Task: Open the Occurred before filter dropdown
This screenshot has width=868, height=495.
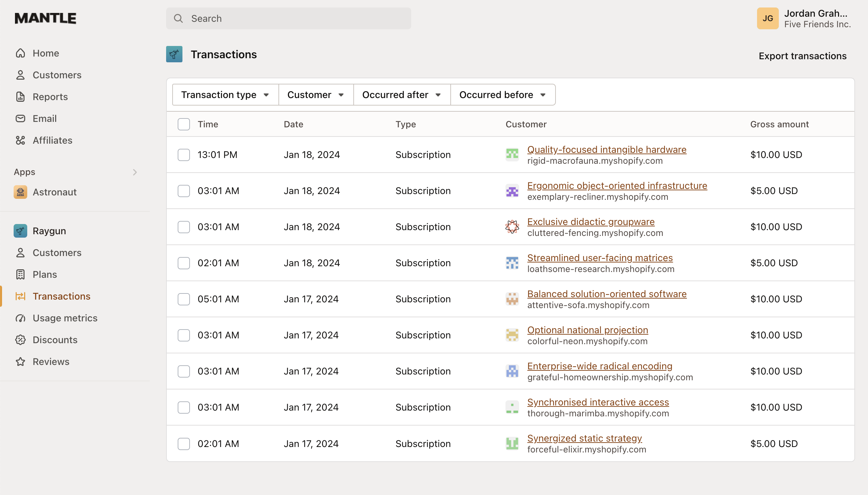Action: [503, 95]
